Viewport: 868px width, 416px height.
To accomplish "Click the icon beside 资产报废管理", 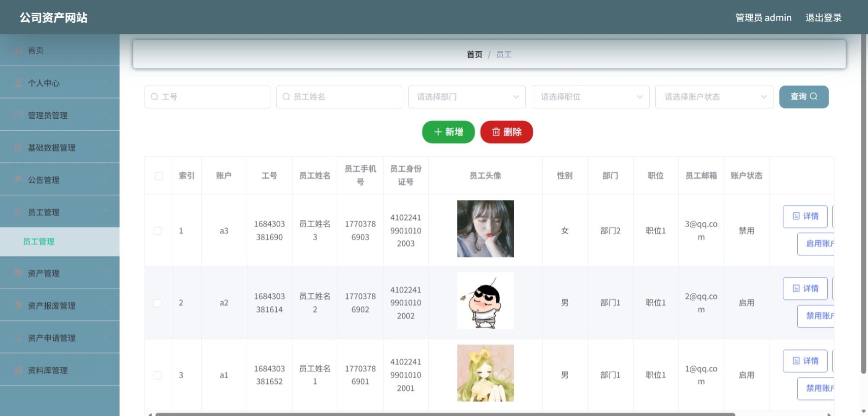I will coord(18,305).
